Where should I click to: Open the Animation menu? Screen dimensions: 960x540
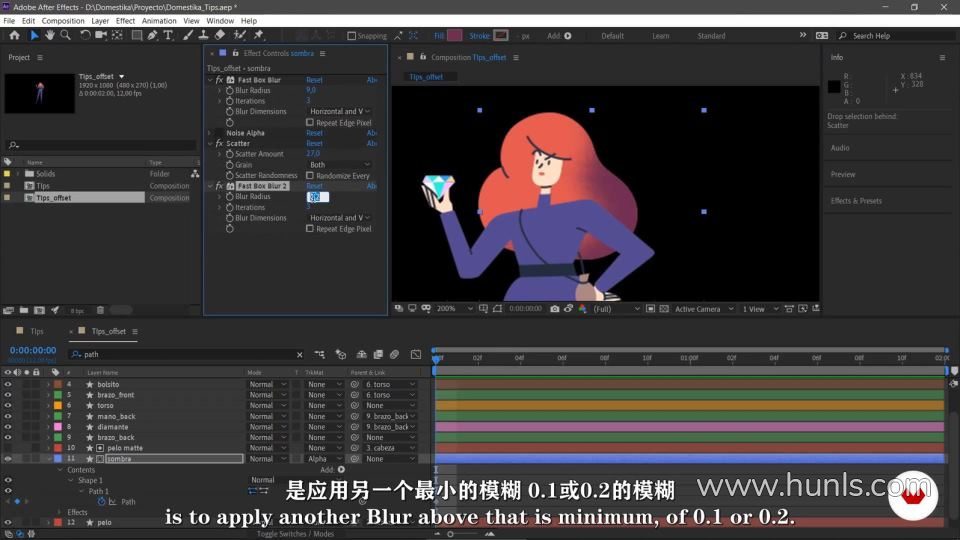point(159,21)
